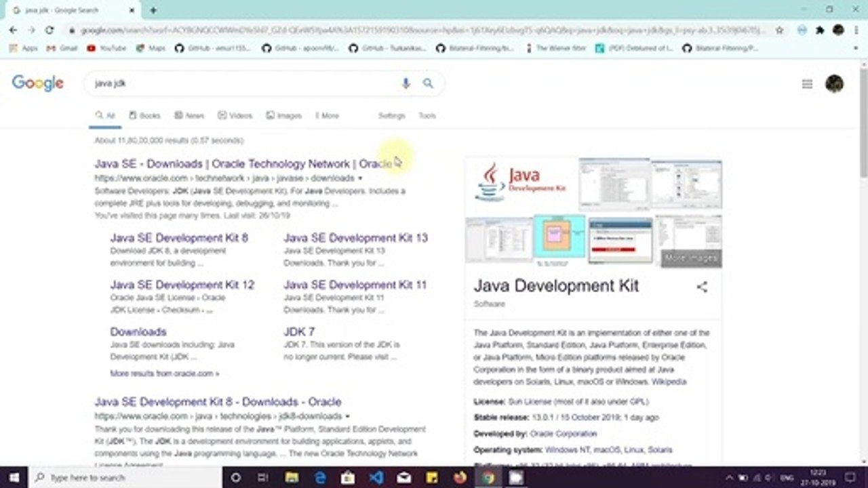Open the Apps bookmark shortcut
The width and height of the screenshot is (868, 488).
pyautogui.click(x=24, y=48)
